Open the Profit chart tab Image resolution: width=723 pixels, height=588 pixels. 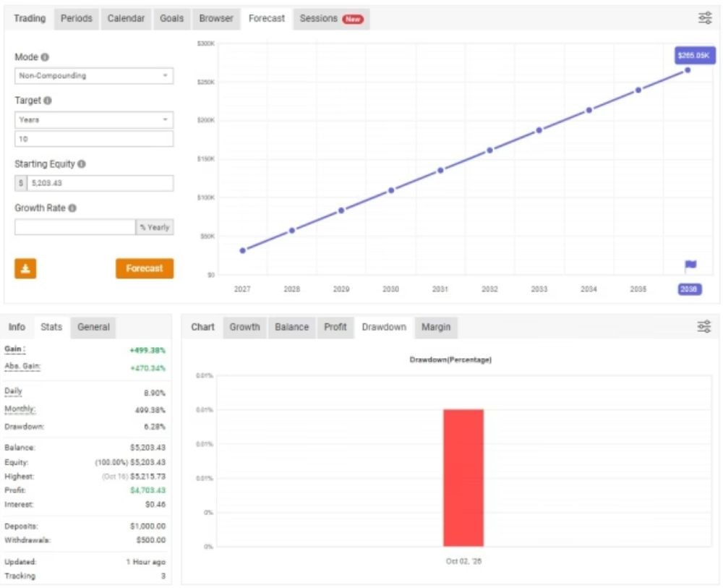point(335,327)
